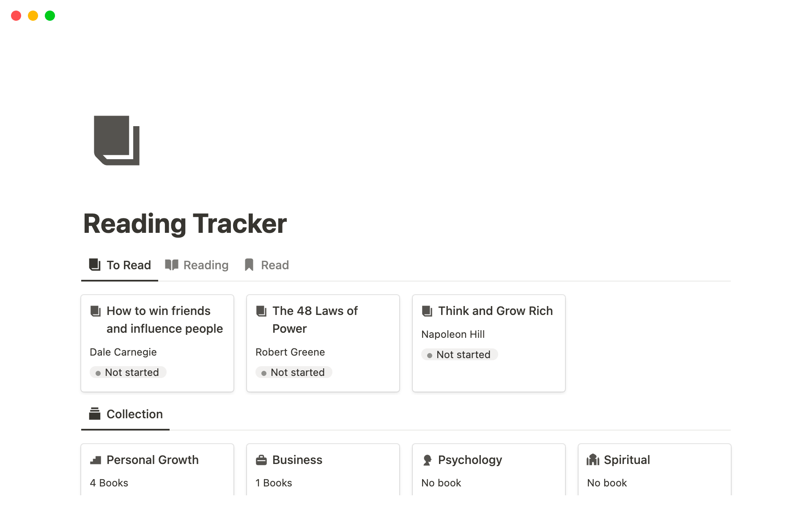
Task: Open the Personal Growth collection title
Action: [152, 460]
